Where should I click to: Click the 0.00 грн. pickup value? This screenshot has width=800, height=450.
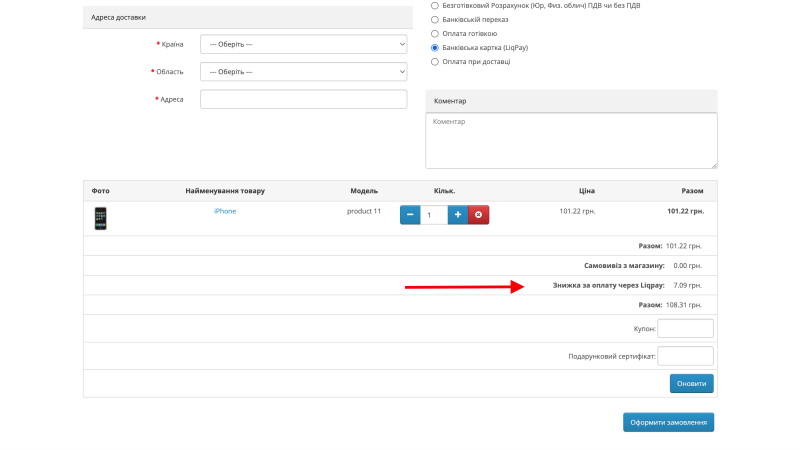coord(687,266)
